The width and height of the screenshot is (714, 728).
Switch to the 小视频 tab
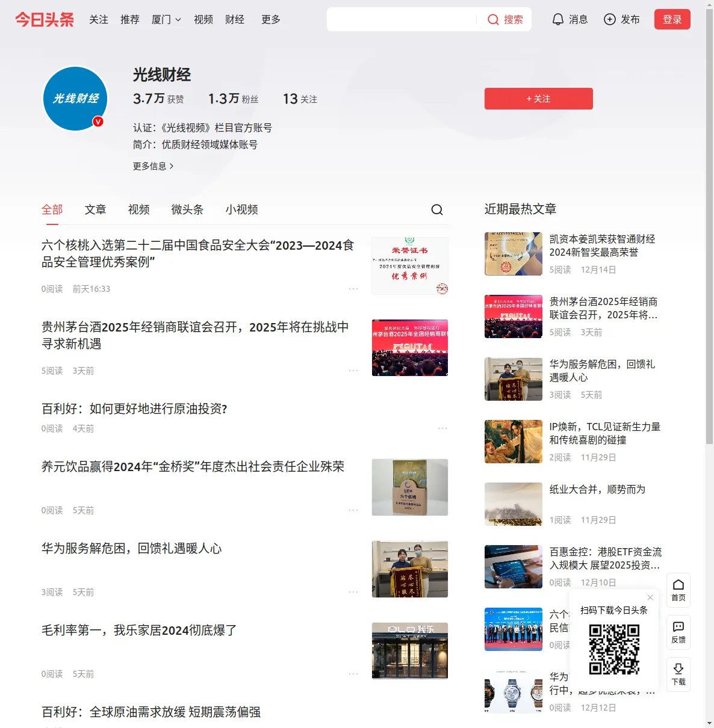click(x=242, y=209)
